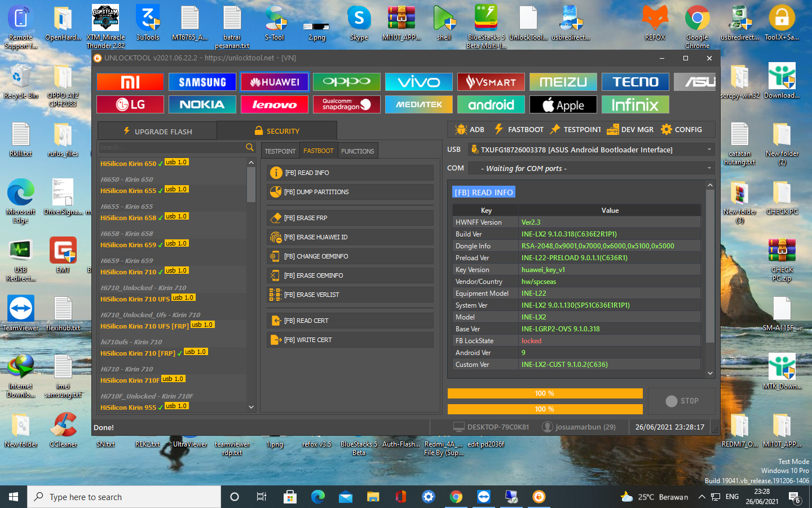The image size is (812, 508).
Task: Open CCleaner desktop icon
Action: (x=63, y=430)
